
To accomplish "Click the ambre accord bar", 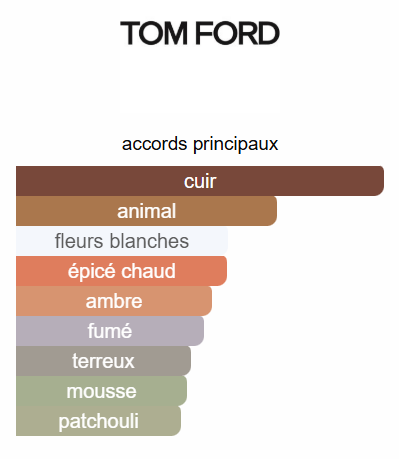I will [x=114, y=301].
